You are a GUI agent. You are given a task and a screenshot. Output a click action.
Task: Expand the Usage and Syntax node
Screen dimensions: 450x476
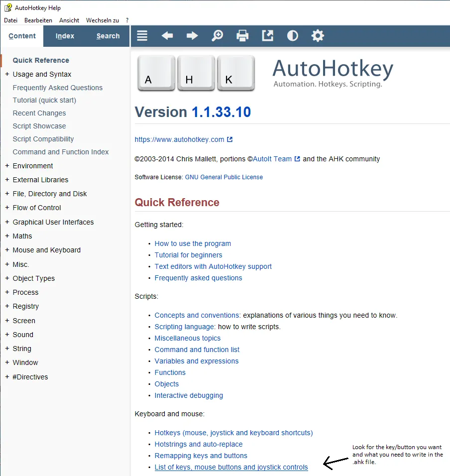tap(7, 74)
